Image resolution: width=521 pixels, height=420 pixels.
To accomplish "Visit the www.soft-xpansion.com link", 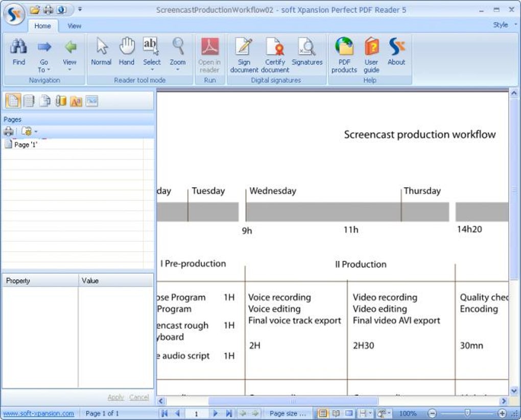I will click(38, 413).
